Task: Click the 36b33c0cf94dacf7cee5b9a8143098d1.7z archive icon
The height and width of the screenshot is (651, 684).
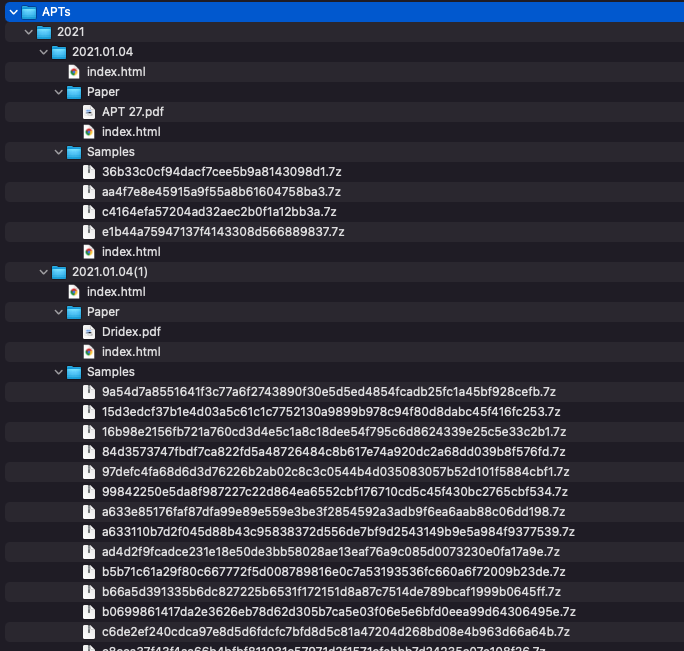Action: point(89,172)
